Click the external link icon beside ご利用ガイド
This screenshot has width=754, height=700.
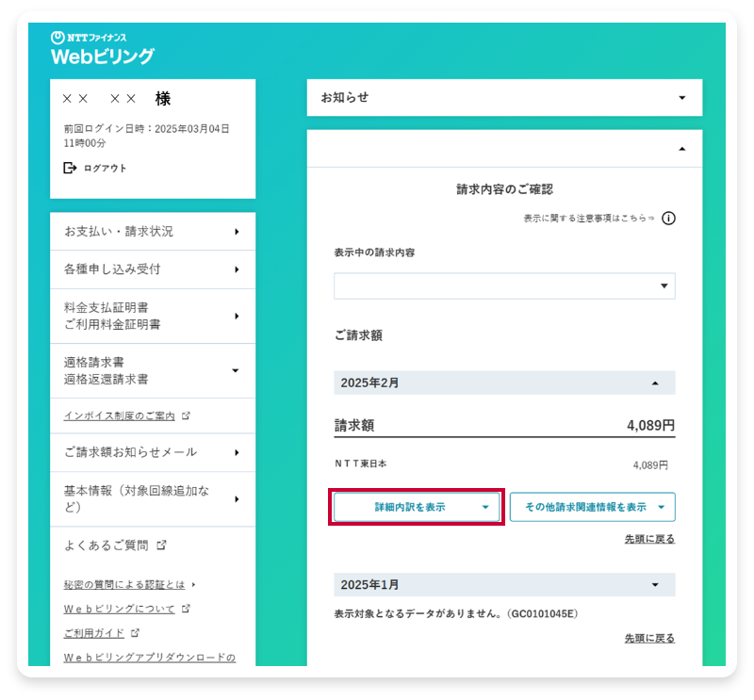pos(137,633)
